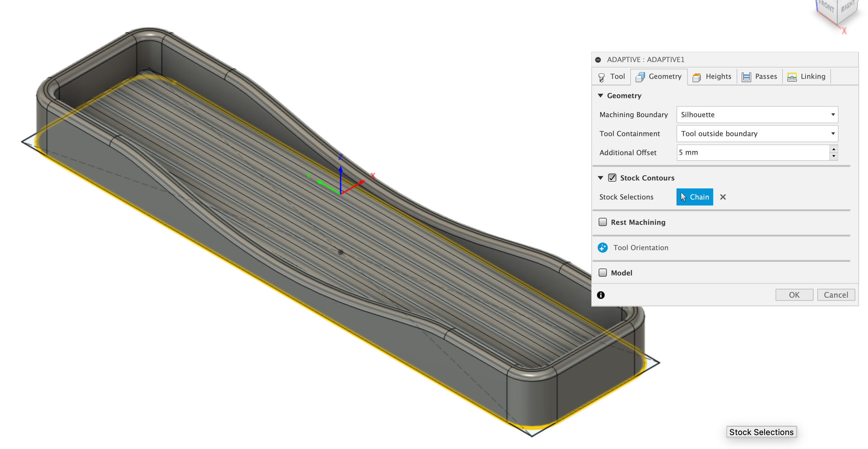Image resolution: width=868 pixels, height=449 pixels.
Task: Click the info icon at dialog bottom
Action: point(601,295)
